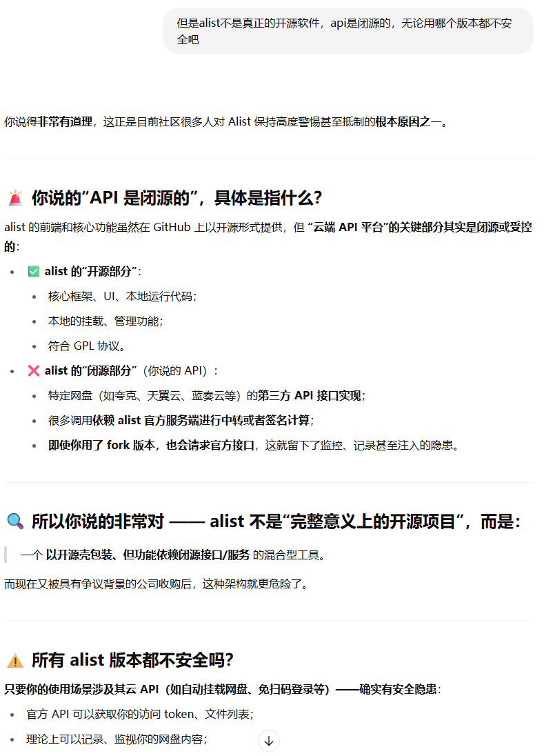
Task: Click the scroll-to-bottom arrow button
Action: pyautogui.click(x=269, y=741)
